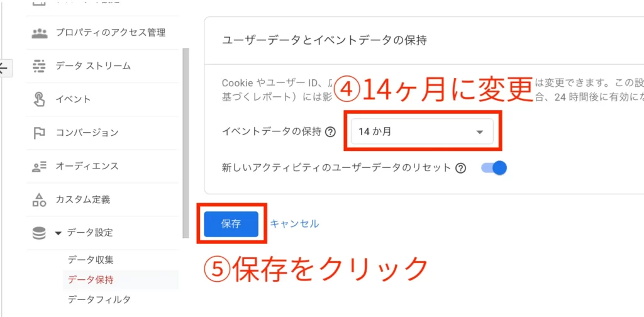Click the blue 保存 button

pyautogui.click(x=231, y=224)
